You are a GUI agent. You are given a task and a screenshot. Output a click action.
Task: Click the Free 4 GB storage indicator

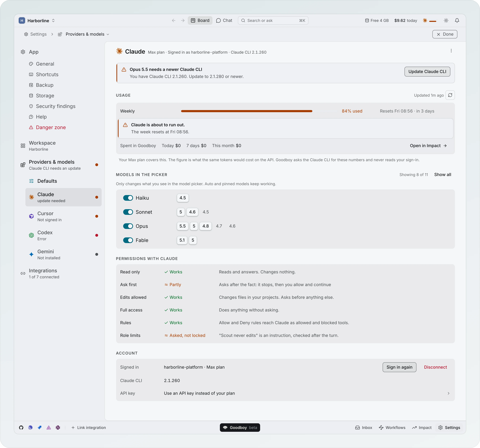click(377, 20)
